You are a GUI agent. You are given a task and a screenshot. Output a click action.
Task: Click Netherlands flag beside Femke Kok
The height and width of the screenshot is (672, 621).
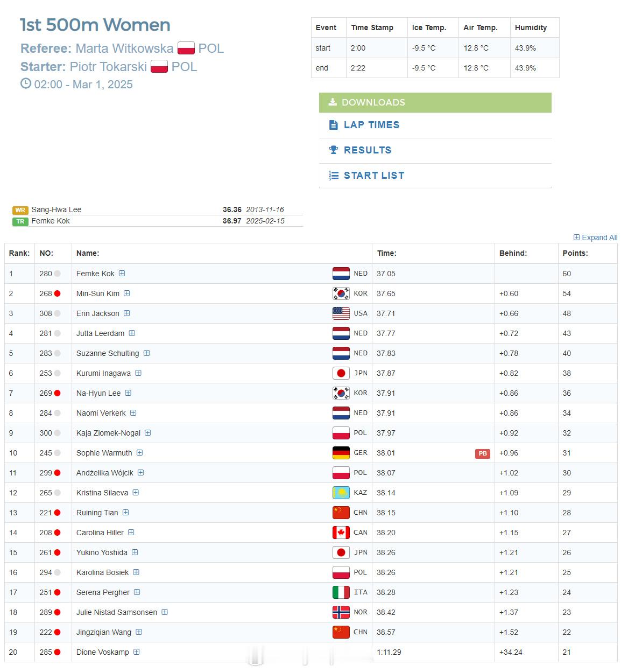341,274
